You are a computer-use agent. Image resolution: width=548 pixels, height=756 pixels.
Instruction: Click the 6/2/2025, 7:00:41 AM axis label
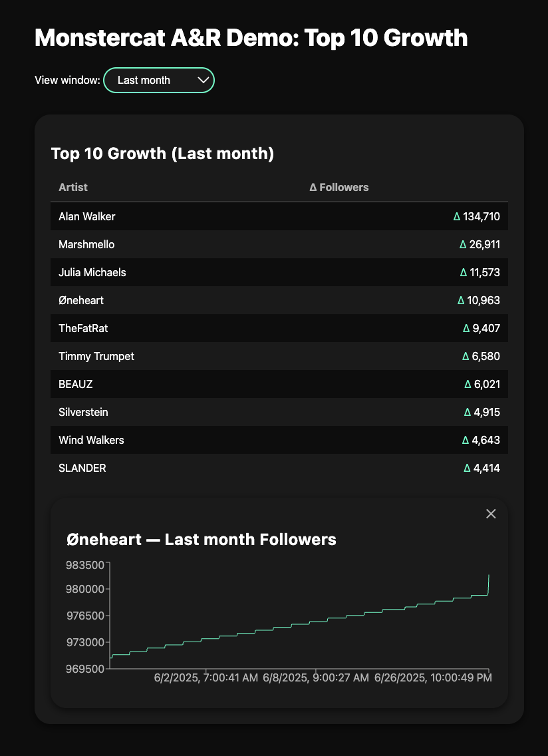[206, 678]
